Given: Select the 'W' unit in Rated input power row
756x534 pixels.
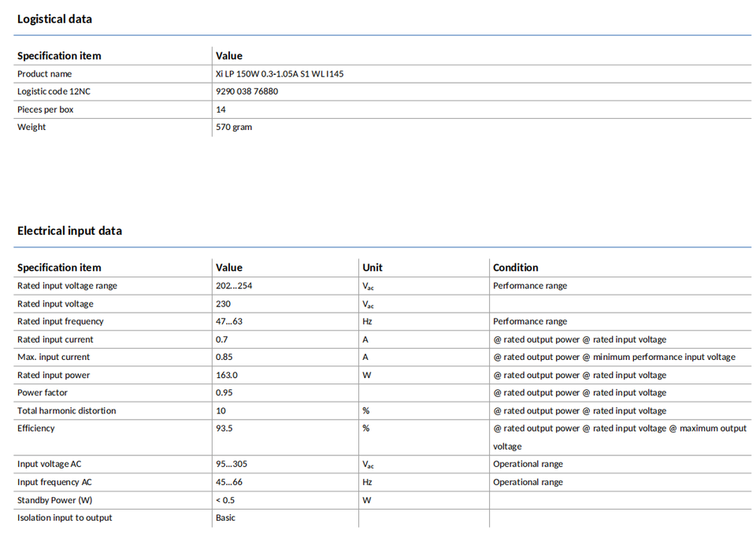Looking at the screenshot, I should (x=367, y=375).
